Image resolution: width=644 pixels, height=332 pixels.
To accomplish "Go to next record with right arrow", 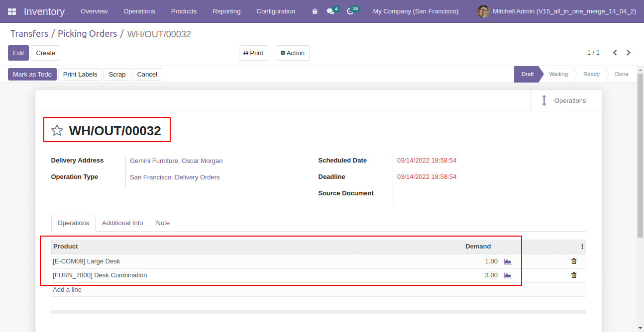I will [x=629, y=53].
